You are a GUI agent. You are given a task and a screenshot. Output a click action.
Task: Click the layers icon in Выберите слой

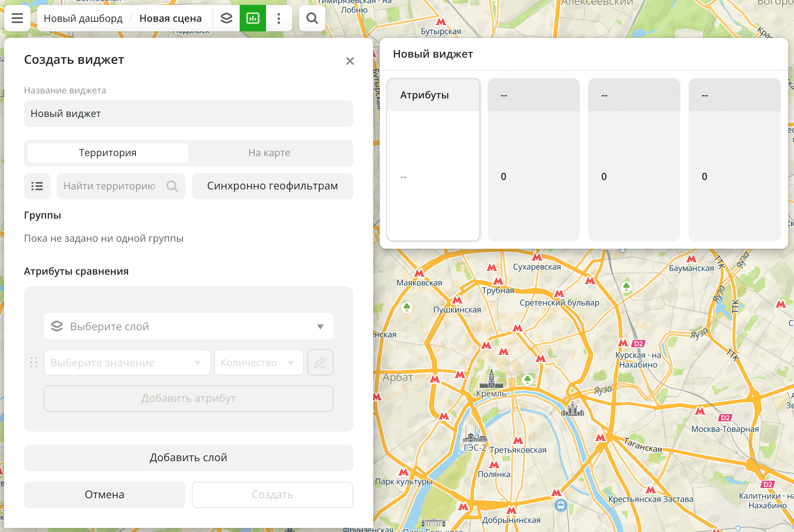(57, 326)
